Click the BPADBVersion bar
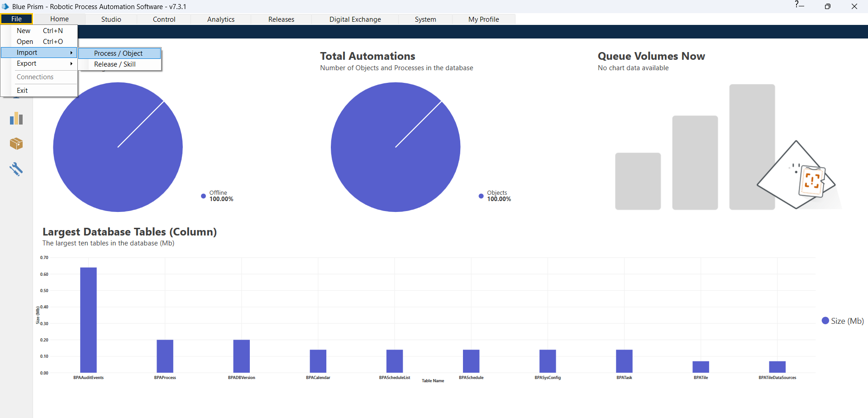868x418 pixels. [241, 356]
